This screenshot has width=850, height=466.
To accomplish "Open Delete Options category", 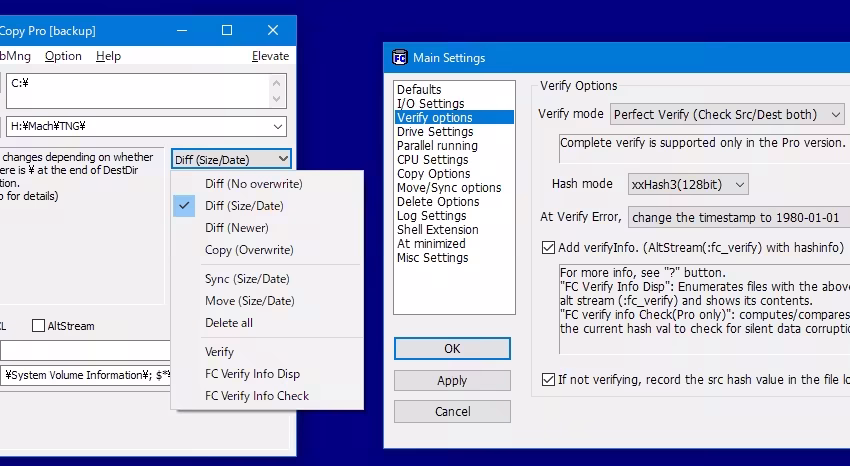I will pos(454,202).
